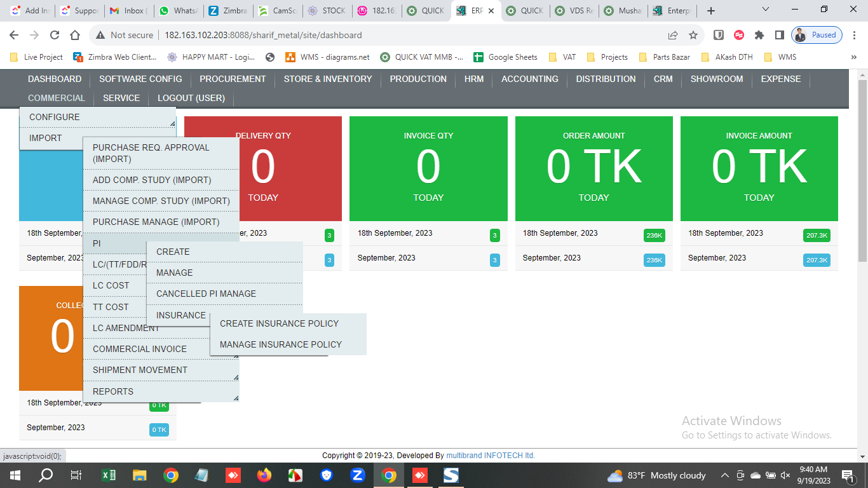Click the Paused profile button
Screen dimensions: 868x488
click(x=817, y=35)
